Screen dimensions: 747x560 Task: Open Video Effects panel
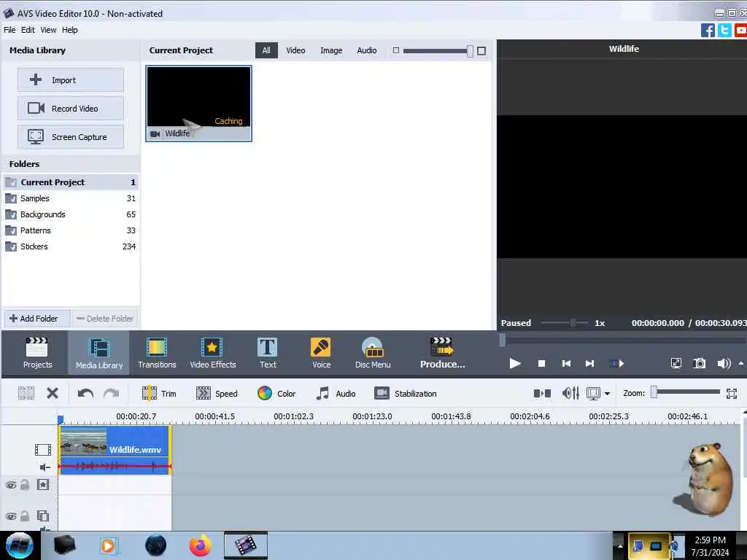212,353
